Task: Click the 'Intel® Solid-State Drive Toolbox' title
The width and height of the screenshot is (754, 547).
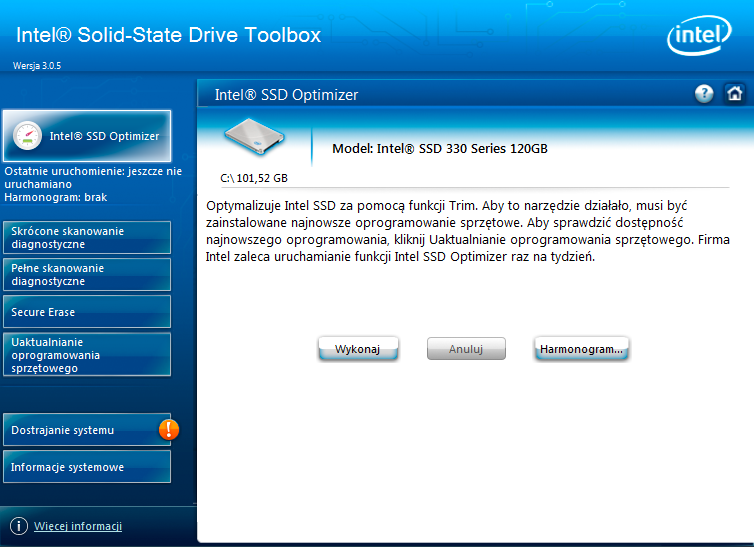Action: click(x=168, y=35)
